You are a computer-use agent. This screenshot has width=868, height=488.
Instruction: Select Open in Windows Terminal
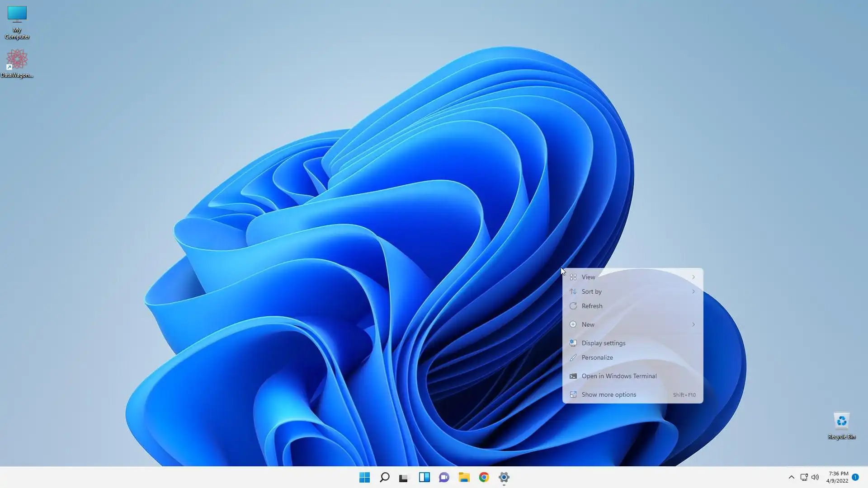[x=618, y=376]
